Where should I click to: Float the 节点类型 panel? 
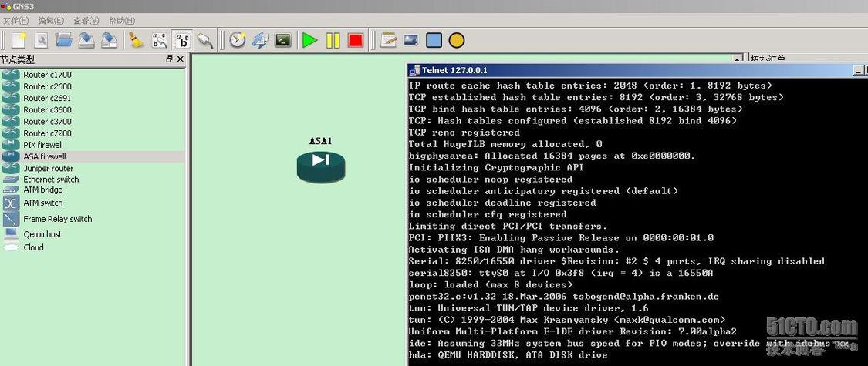click(170, 59)
